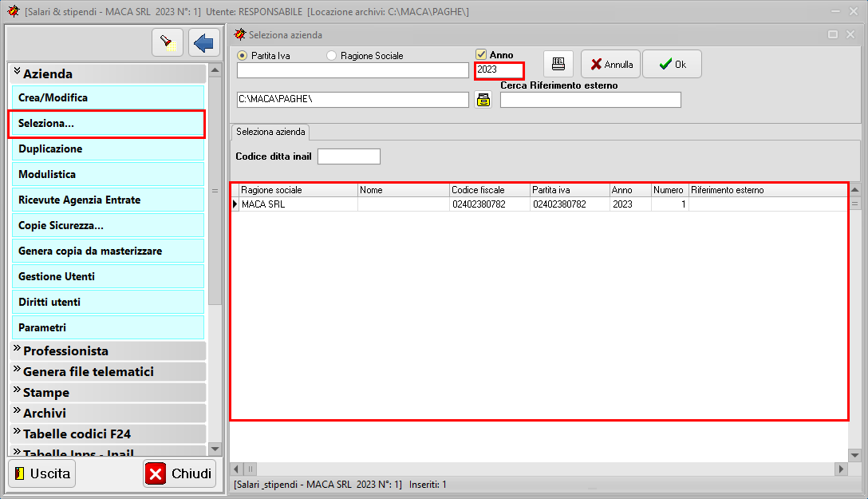Open the yellow archive folder browse icon
The image size is (868, 499).
[483, 99]
